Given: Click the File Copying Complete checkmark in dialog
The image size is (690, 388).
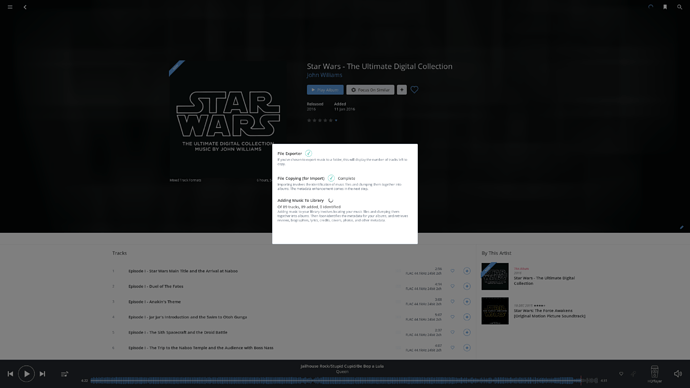Looking at the screenshot, I should 331,178.
